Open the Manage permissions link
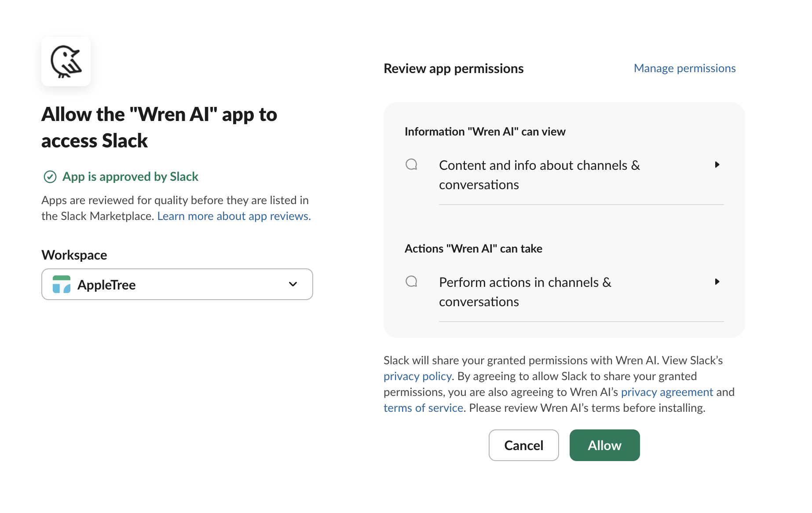812x513 pixels. (x=684, y=68)
